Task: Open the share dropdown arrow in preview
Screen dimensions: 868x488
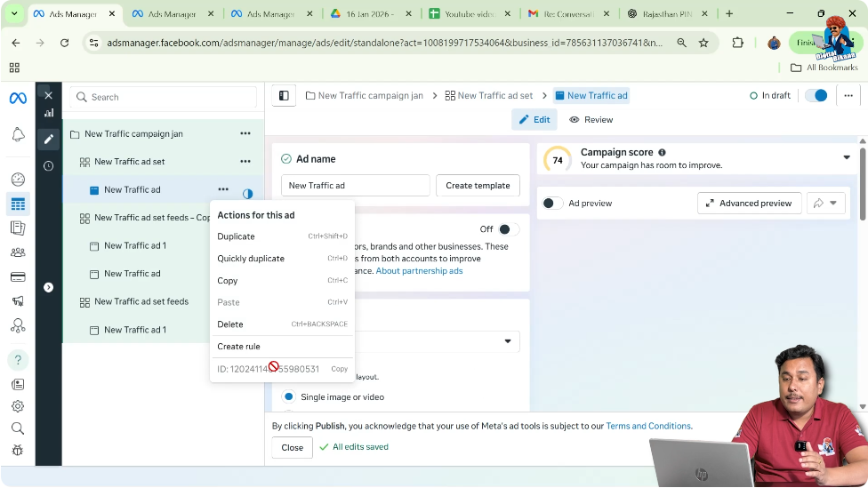Action: click(833, 203)
